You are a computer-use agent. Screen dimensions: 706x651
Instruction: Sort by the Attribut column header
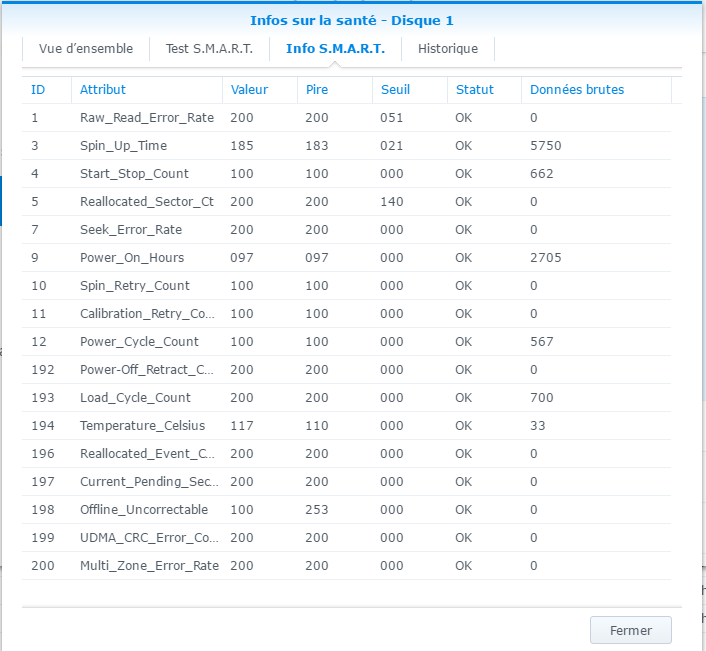(147, 90)
